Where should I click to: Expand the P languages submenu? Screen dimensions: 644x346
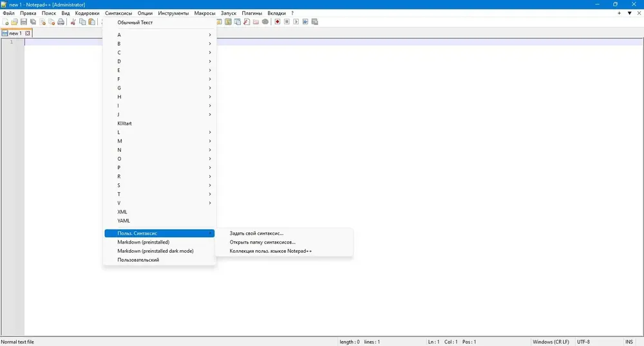click(x=159, y=168)
